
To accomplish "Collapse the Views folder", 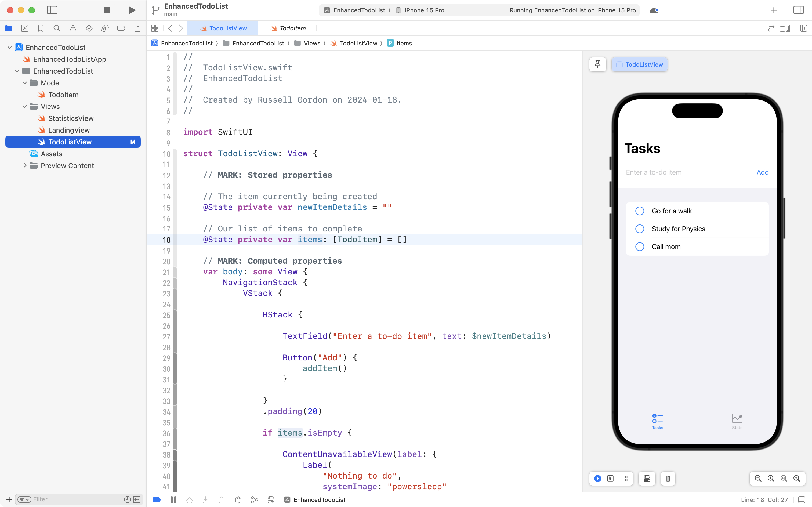I will 24,106.
